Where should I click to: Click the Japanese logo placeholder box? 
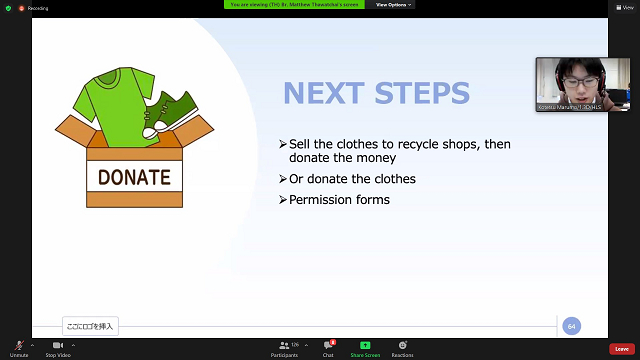pyautogui.click(x=90, y=326)
